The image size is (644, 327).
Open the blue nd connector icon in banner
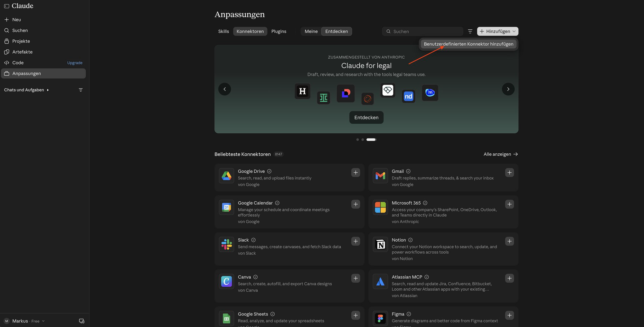(408, 96)
